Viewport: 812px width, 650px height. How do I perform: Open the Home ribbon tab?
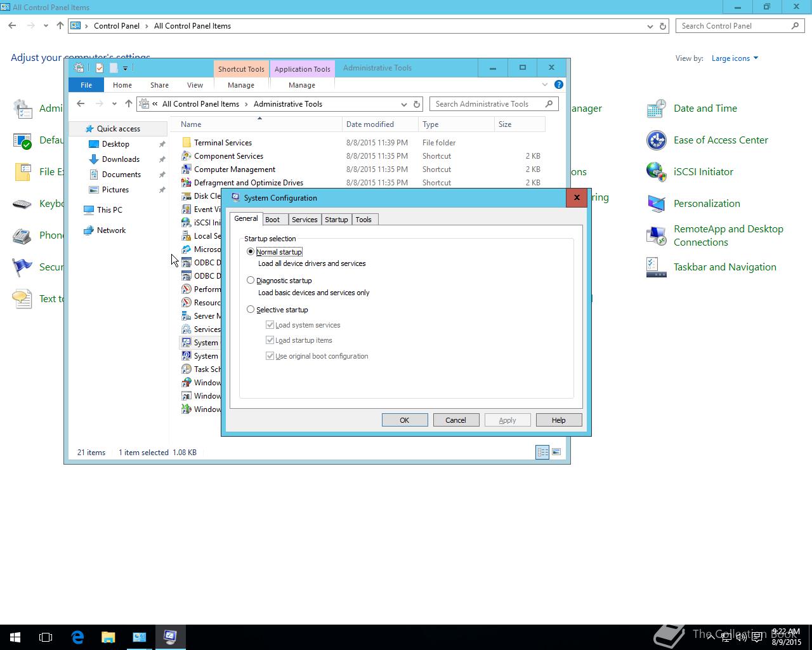pyautogui.click(x=122, y=85)
